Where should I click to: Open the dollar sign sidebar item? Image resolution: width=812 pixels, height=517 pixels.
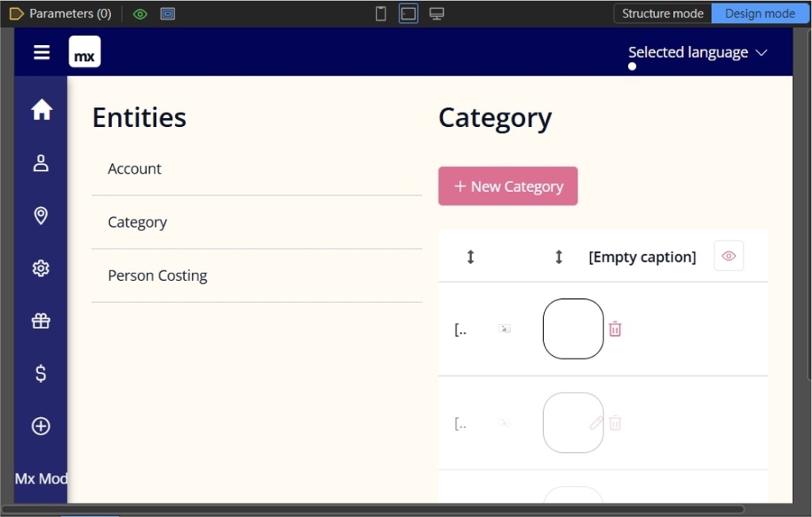click(x=41, y=373)
